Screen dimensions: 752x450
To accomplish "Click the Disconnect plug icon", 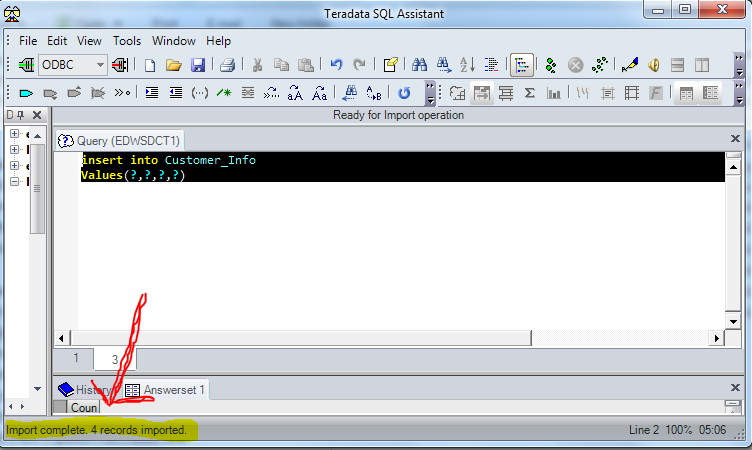I will point(120,65).
